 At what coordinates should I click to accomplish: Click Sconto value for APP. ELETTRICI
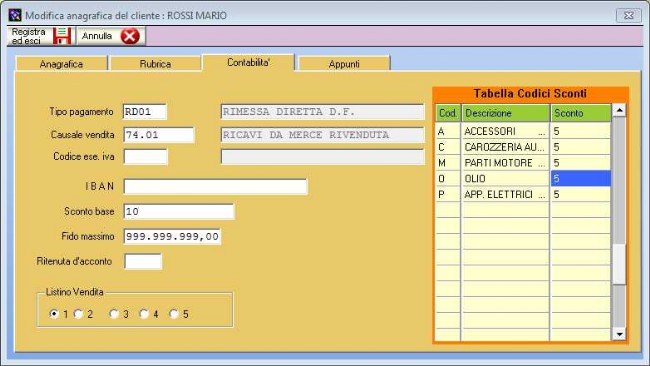click(581, 194)
